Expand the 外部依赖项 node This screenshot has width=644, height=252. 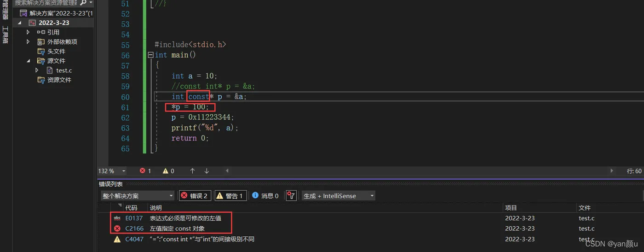[28, 42]
